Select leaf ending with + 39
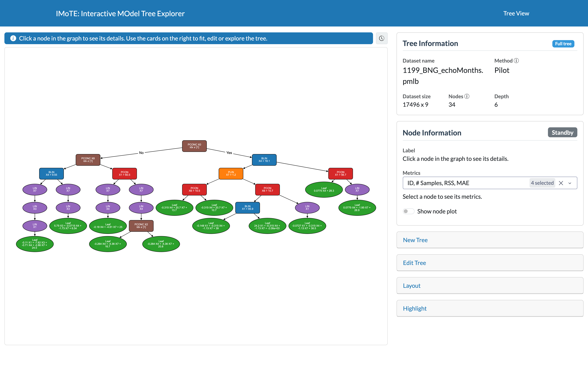 point(211,226)
